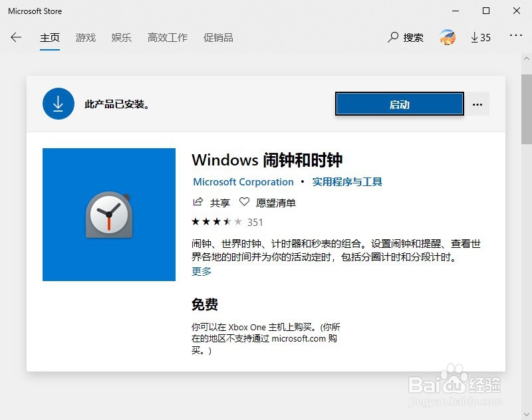
Task: Open the 高效工作 section
Action: [167, 38]
